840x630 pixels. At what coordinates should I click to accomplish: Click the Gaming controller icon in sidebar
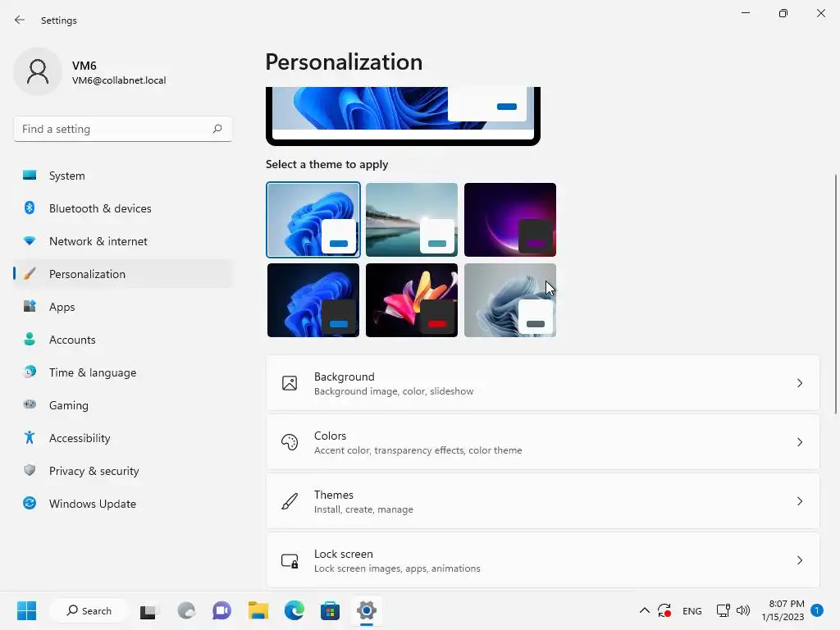tap(30, 404)
